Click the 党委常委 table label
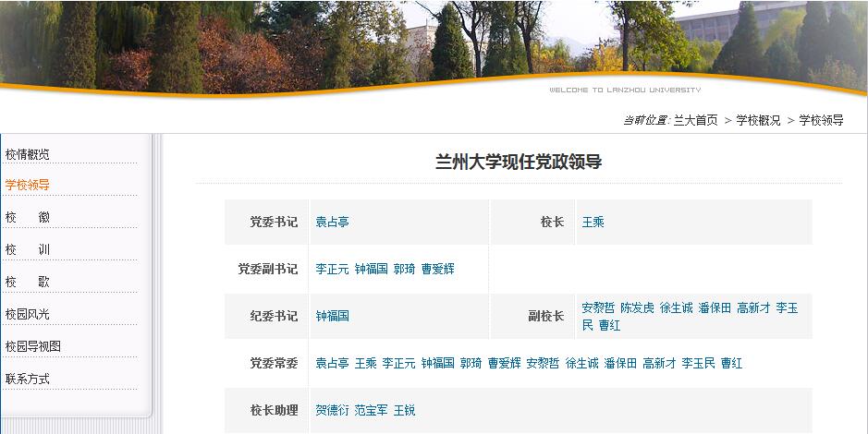Screen dimensions: 868x434 click(274, 363)
